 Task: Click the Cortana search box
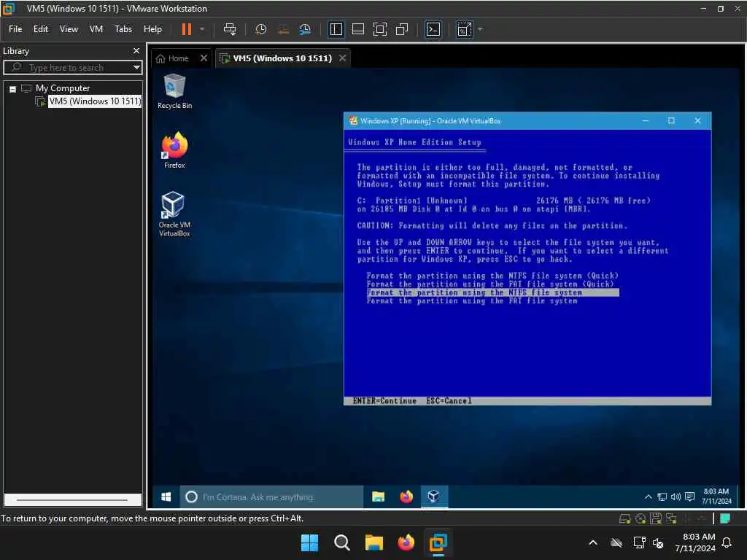pyautogui.click(x=271, y=497)
